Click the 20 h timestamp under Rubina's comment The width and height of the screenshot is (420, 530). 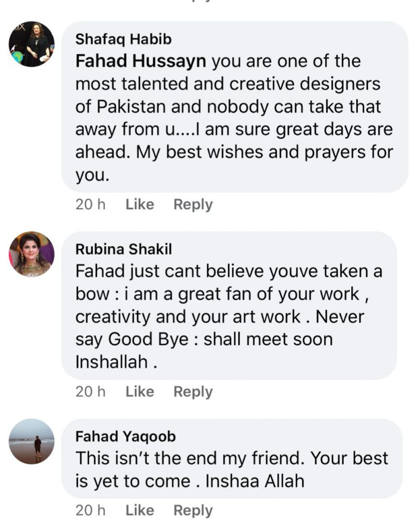click(90, 392)
